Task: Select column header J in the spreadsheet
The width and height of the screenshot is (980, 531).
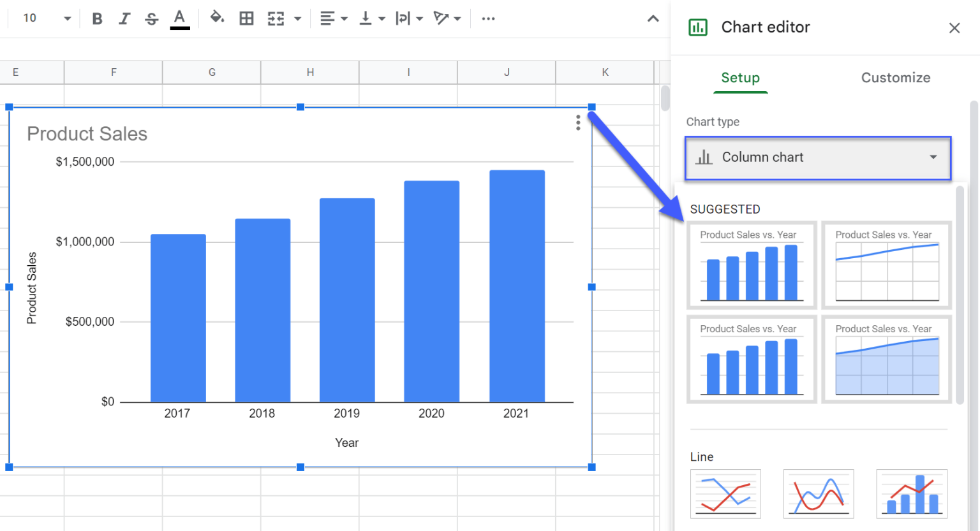Action: point(506,72)
